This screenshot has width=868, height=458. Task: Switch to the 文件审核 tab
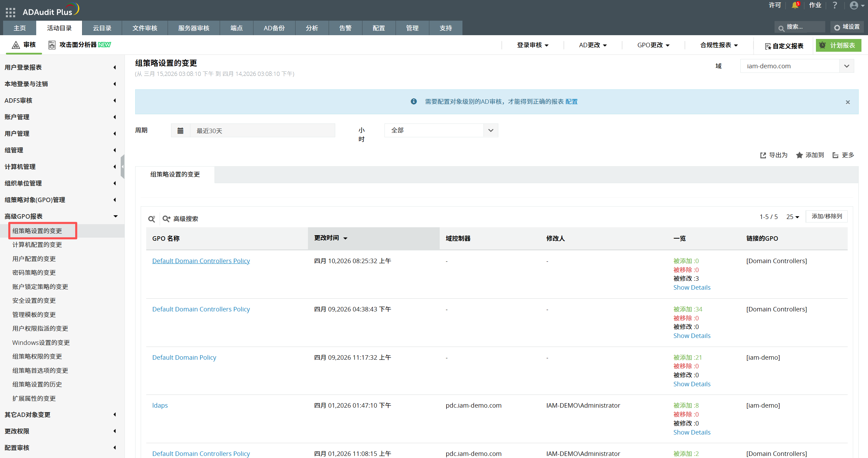pyautogui.click(x=145, y=28)
